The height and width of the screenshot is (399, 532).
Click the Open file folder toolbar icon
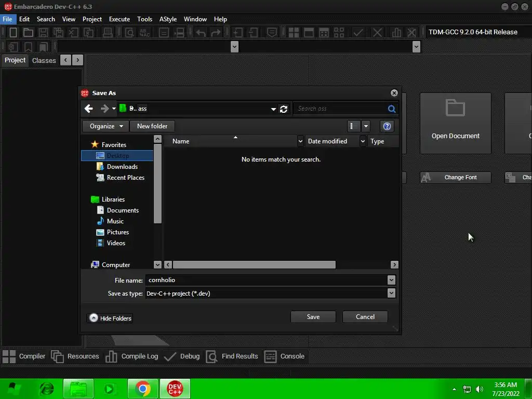coord(28,33)
